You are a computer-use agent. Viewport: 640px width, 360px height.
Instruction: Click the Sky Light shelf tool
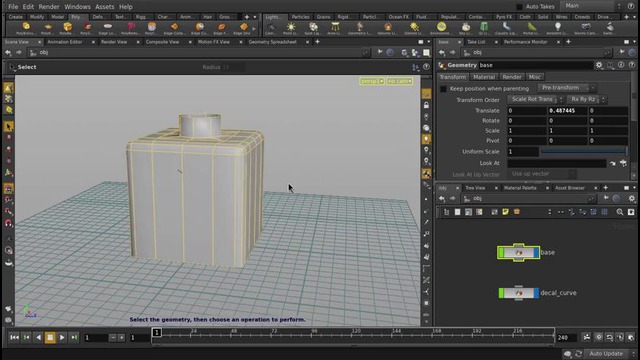[465, 28]
